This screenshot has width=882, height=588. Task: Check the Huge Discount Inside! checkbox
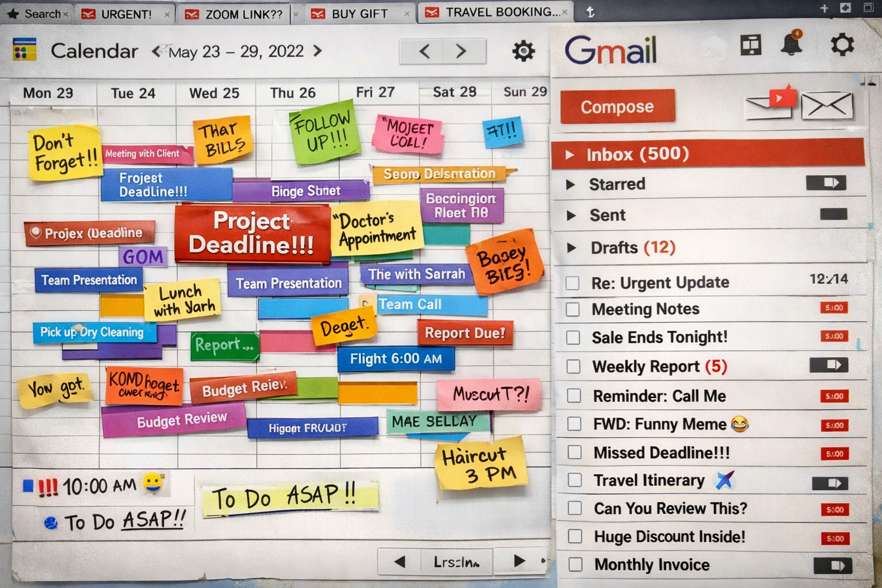pos(575,536)
